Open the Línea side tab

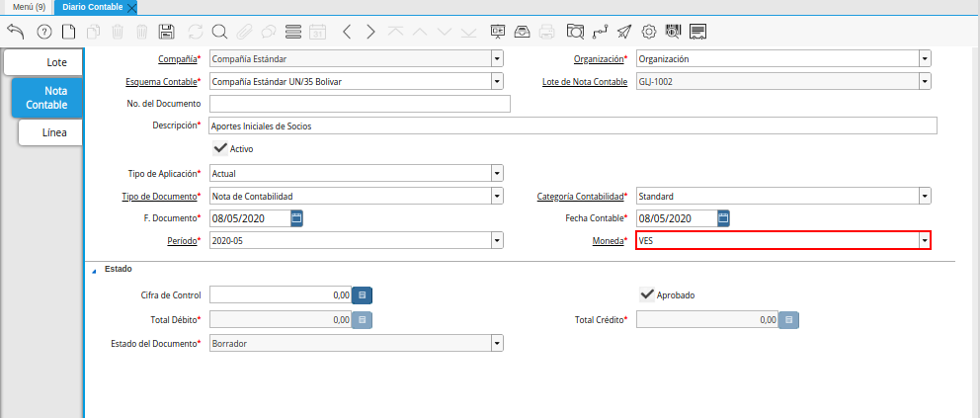point(50,132)
